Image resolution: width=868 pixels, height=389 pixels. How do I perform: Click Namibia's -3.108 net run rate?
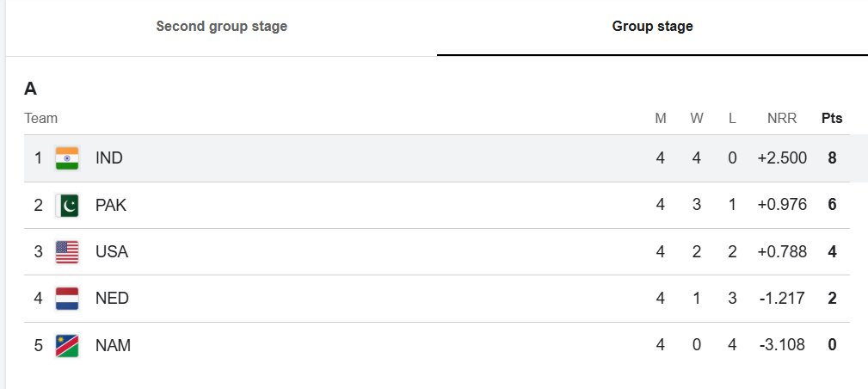782,346
